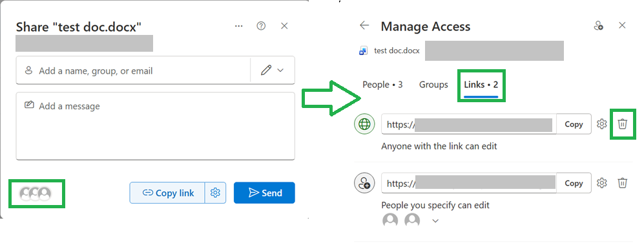Click shared-with avatars in Share dialog
Image resolution: width=644 pixels, height=249 pixels.
click(36, 193)
